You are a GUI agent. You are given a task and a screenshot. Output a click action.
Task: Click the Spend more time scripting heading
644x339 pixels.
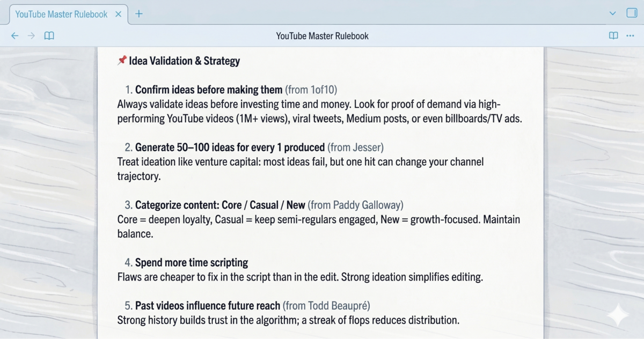[191, 262]
